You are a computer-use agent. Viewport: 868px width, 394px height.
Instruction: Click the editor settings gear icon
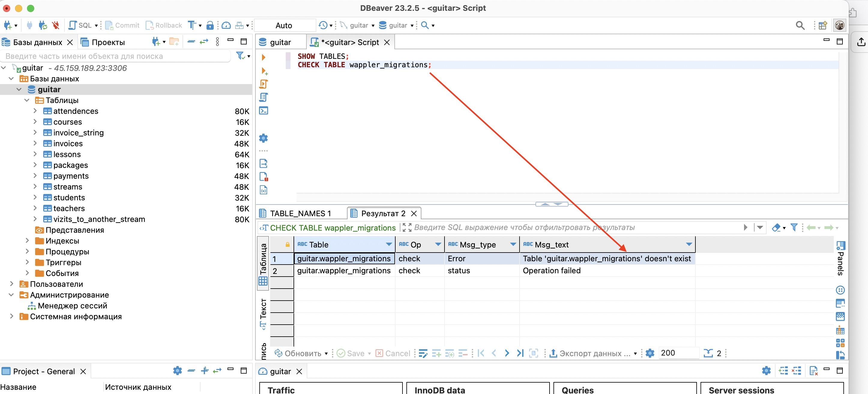(x=264, y=138)
